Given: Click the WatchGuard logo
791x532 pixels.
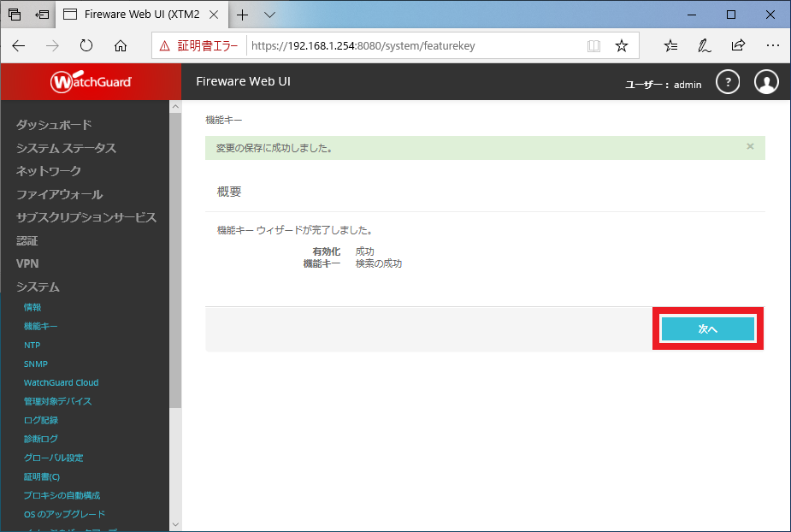Looking at the screenshot, I should click(x=91, y=82).
